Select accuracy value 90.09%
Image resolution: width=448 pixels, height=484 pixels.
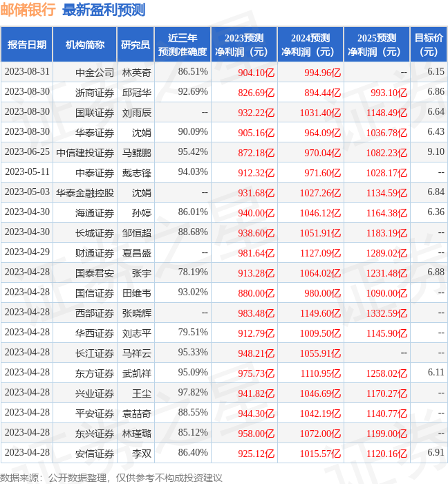(x=193, y=132)
